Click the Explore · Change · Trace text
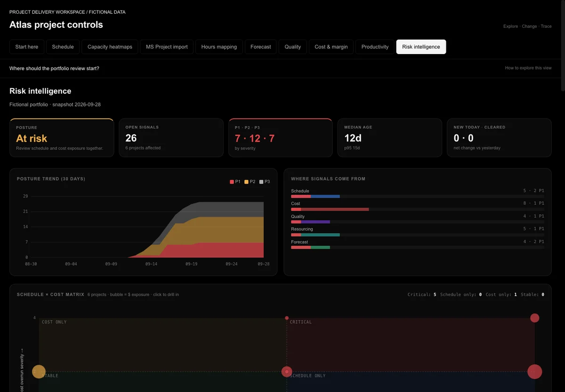The width and height of the screenshot is (565, 392). 527,26
